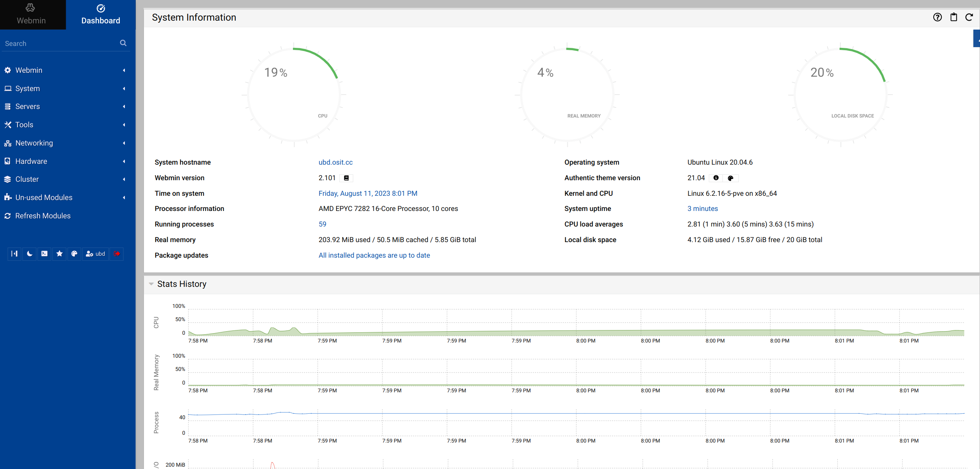Open theme configuration palette in the sidebar
The height and width of the screenshot is (469, 980).
point(74,254)
